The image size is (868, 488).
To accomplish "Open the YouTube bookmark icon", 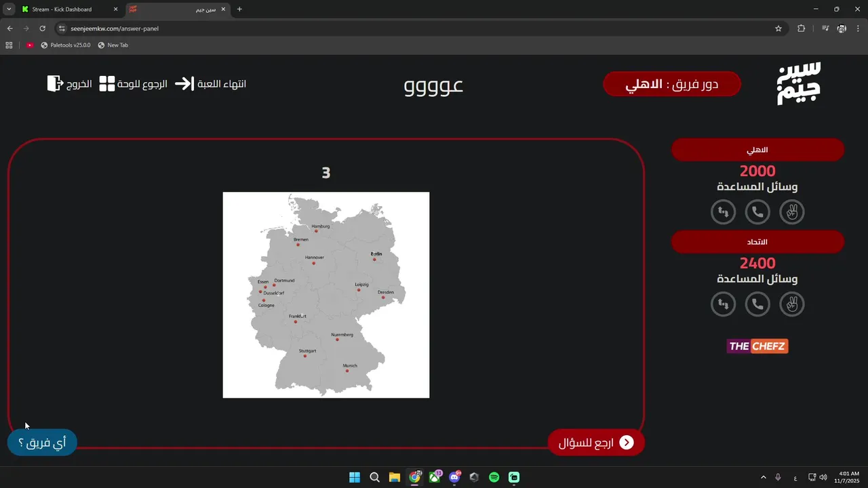I will pyautogui.click(x=30, y=45).
